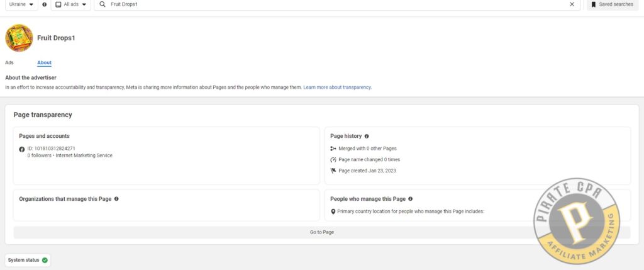Click Merged with 0 other Pages text
This screenshot has width=644, height=270.
click(x=367, y=149)
